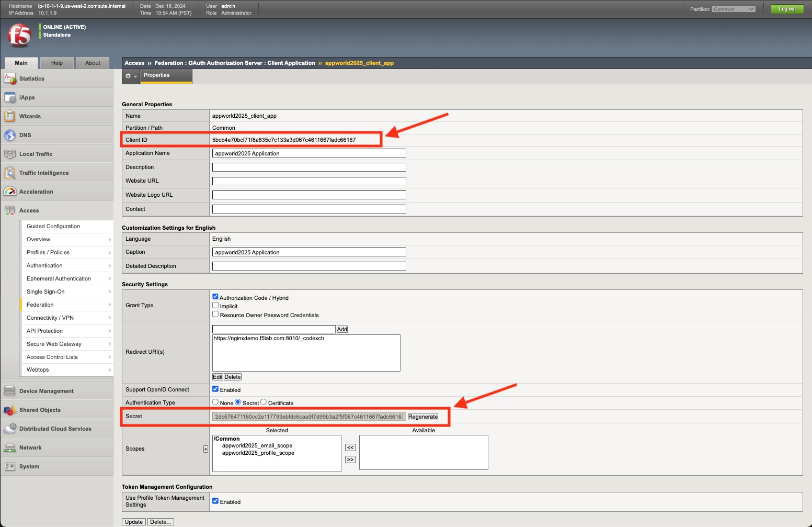Toggle Use Profile Token Management Enabled
Viewport: 812px width, 527px height.
tap(215, 501)
